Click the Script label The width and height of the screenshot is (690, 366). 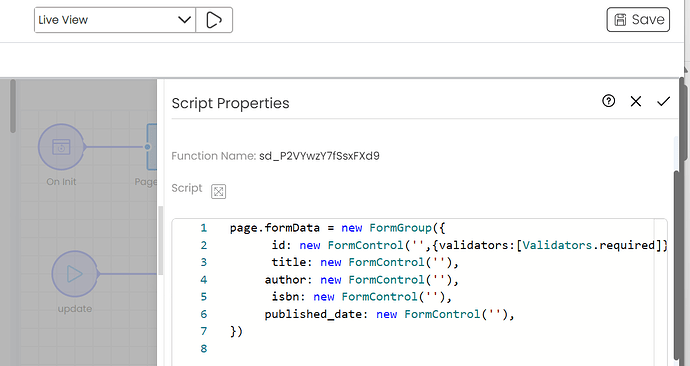pyautogui.click(x=187, y=188)
